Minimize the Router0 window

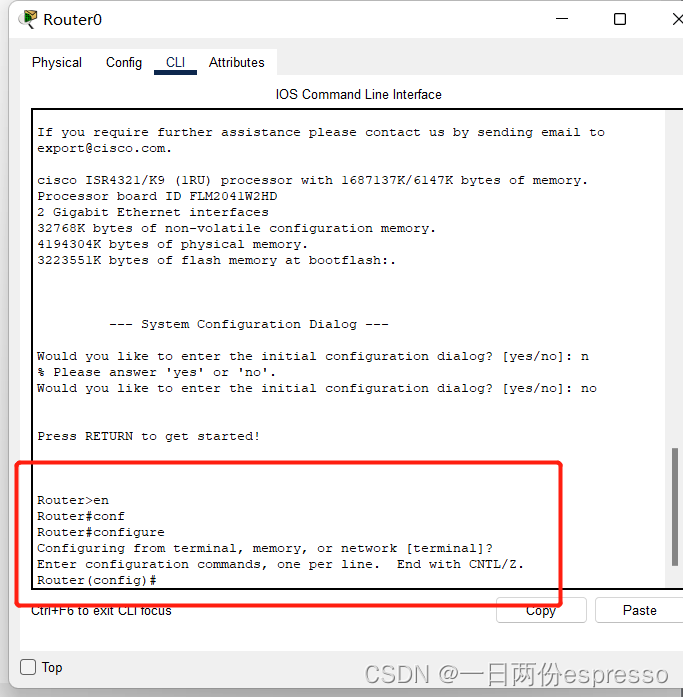pos(562,19)
